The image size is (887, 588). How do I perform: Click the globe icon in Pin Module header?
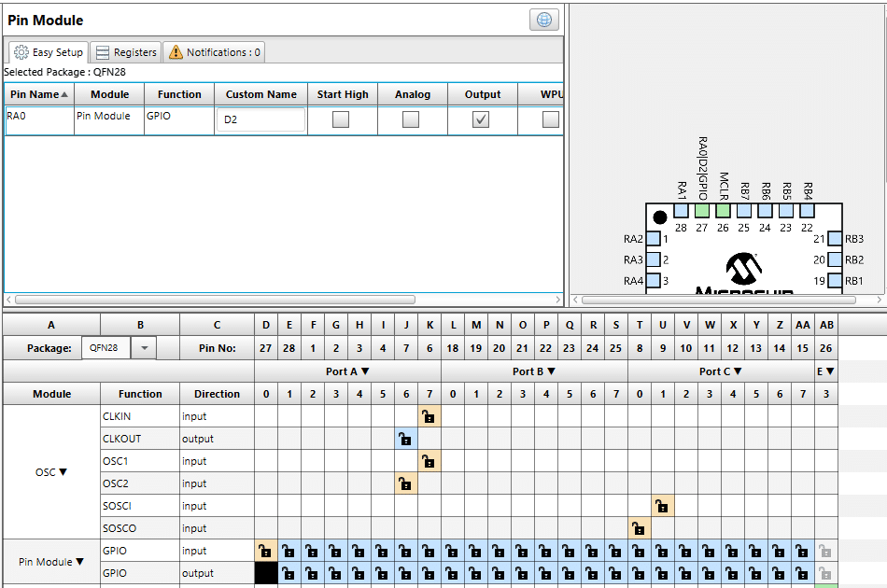tap(544, 20)
